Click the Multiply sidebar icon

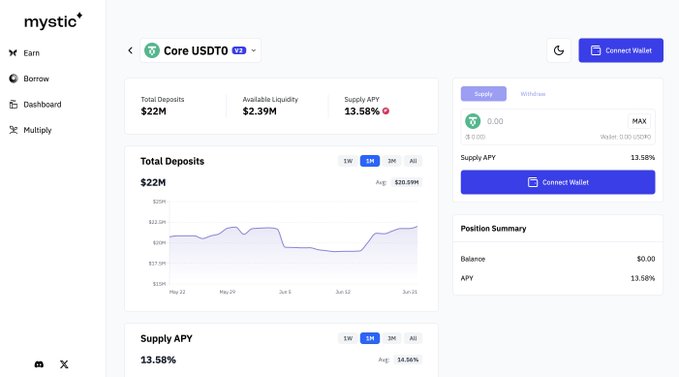click(13, 130)
